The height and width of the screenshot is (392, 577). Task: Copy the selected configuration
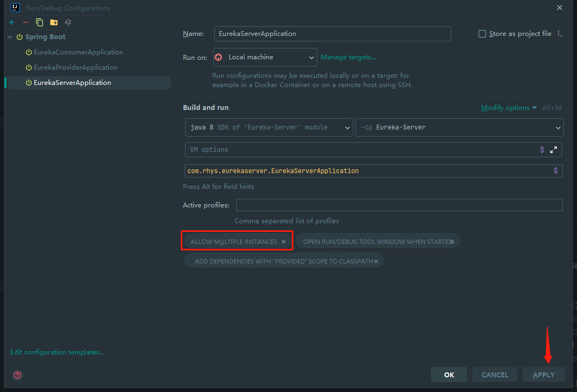click(39, 22)
